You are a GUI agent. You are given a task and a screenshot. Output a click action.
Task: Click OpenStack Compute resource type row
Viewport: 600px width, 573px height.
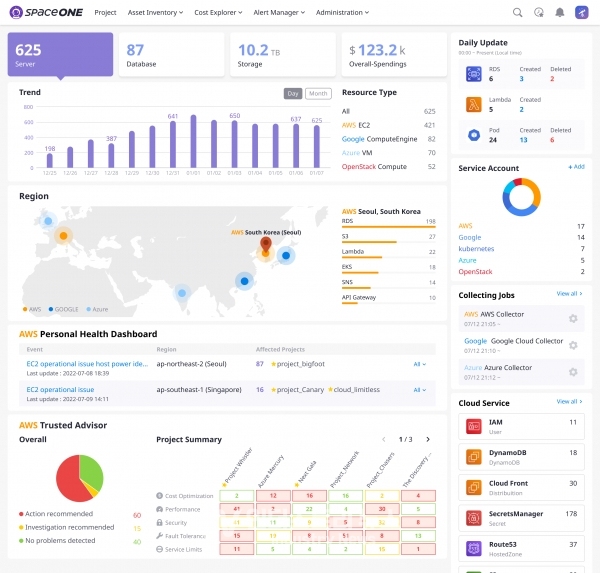coord(388,167)
